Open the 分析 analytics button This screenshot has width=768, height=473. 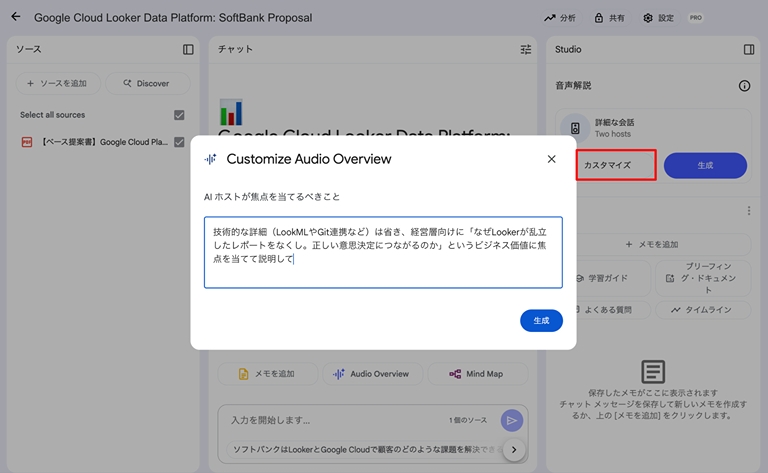tap(560, 18)
